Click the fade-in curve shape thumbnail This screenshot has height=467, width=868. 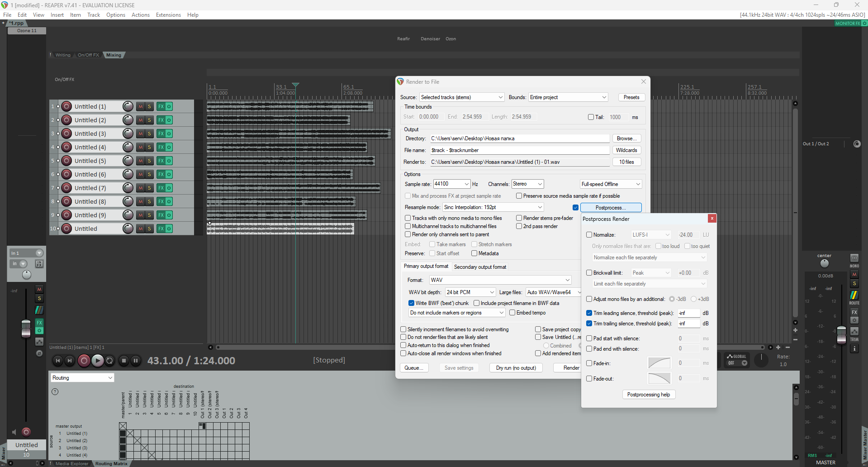pos(659,363)
